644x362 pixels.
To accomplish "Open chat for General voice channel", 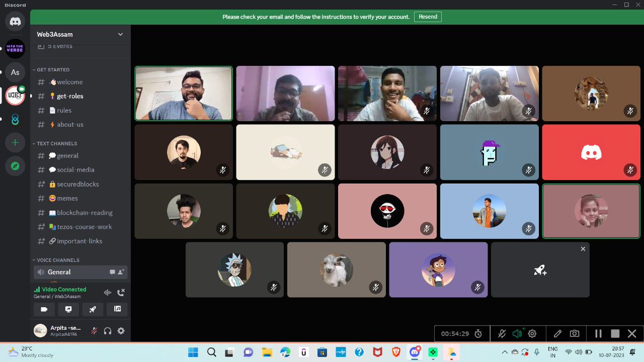I will pyautogui.click(x=113, y=272).
